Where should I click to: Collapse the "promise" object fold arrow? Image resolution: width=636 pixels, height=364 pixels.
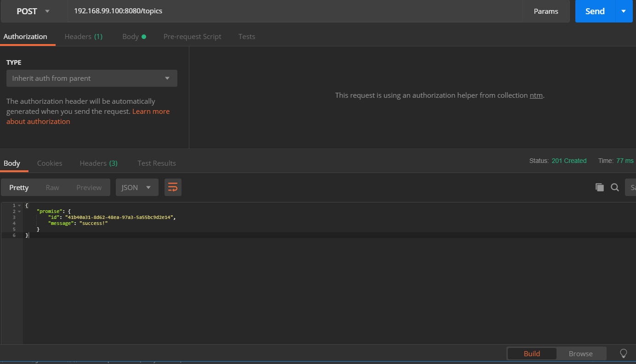click(x=19, y=211)
